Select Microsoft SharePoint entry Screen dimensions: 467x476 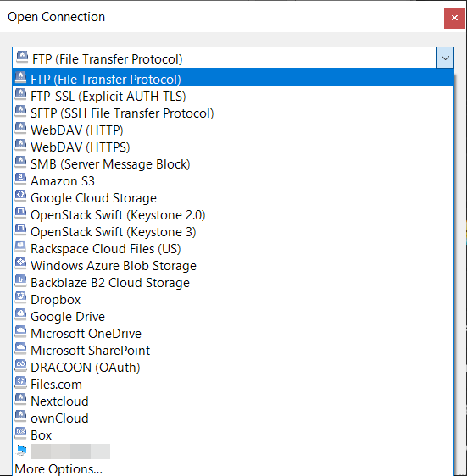click(233, 351)
